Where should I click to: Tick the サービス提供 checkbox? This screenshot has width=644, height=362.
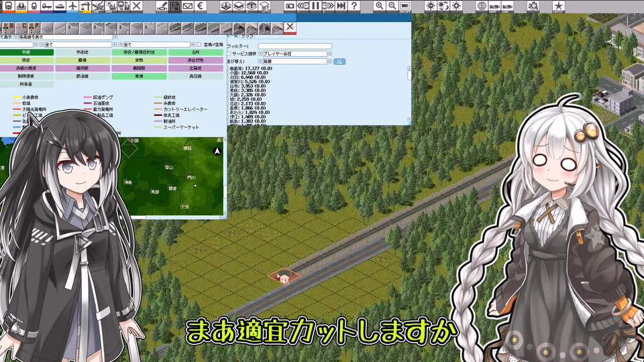229,54
